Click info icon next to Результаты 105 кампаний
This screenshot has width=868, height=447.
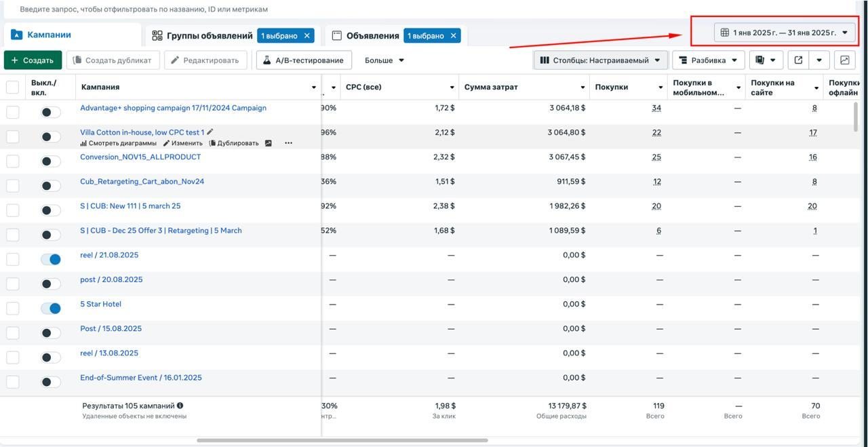pyautogui.click(x=180, y=406)
